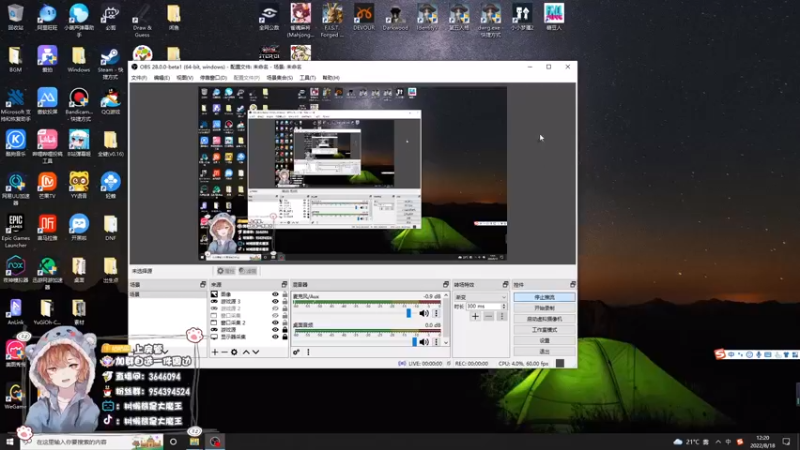Open Steam desktop shortcut
800x450 pixels.
(110, 64)
